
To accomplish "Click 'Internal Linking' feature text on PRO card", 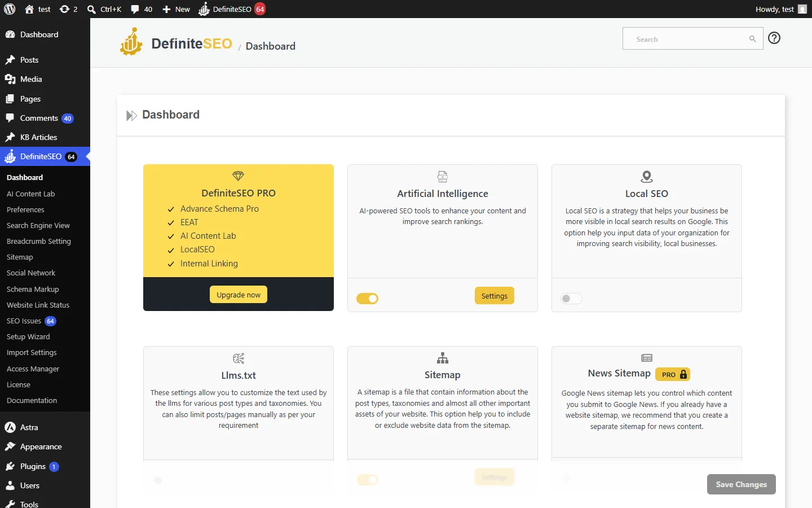I will coord(209,264).
